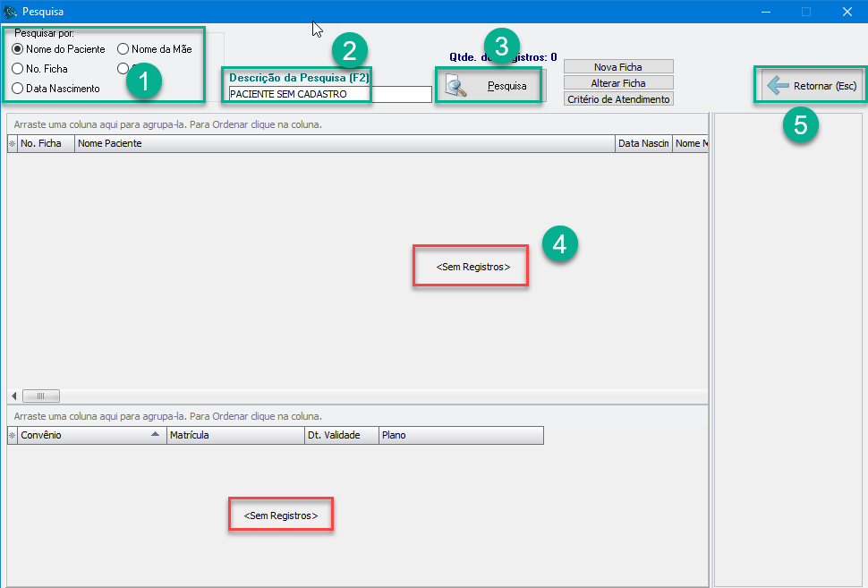Select the Nome do Paciente radio option

point(18,49)
